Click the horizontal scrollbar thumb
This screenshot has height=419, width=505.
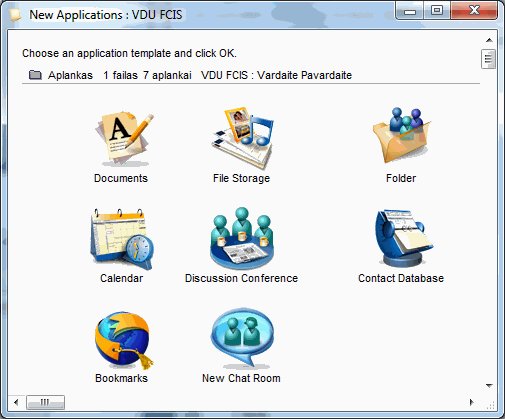point(45,402)
